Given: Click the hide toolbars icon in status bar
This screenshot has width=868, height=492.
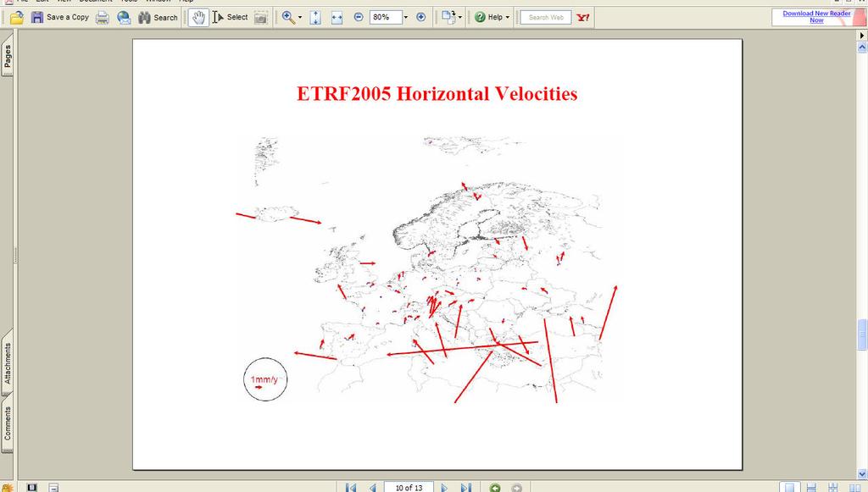Looking at the screenshot, I should (x=53, y=488).
